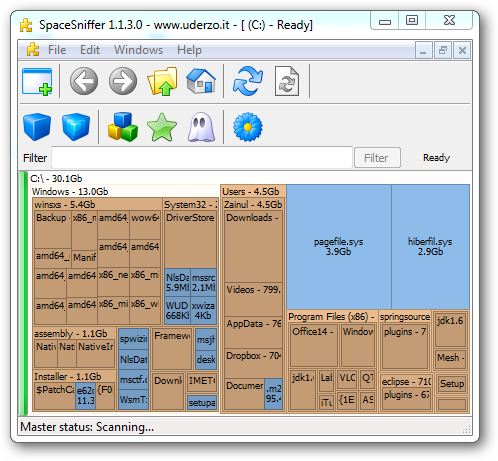Click the blue arrows rescan icon
The width and height of the screenshot is (498, 461).
[x=248, y=81]
